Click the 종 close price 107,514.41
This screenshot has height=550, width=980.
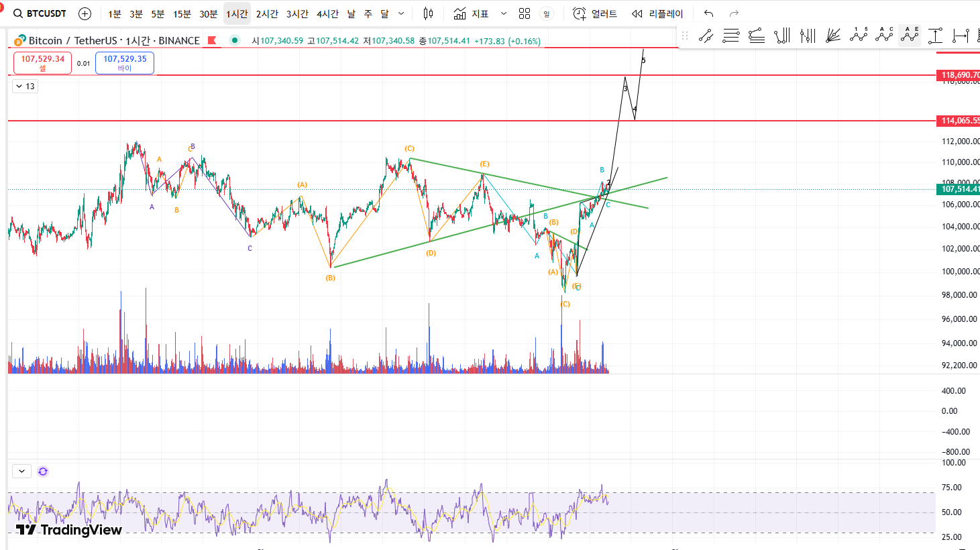(445, 41)
